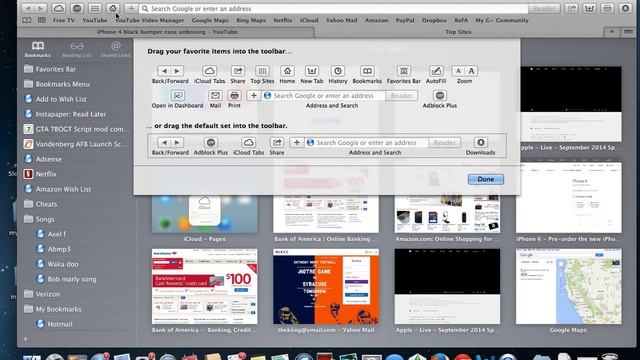
Task: Open the Yahoo Mail favorites bar link
Action: (x=341, y=20)
